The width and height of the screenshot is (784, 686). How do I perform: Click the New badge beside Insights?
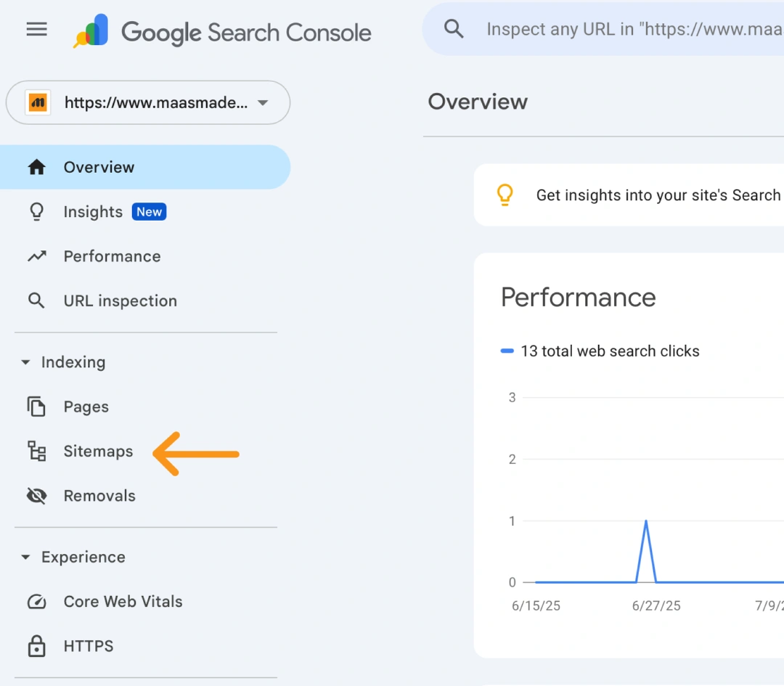(149, 211)
